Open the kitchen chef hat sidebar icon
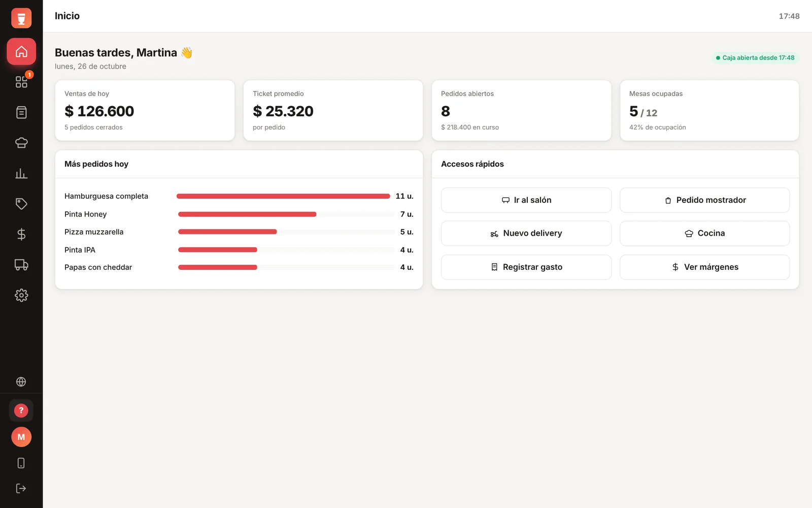 pos(21,143)
